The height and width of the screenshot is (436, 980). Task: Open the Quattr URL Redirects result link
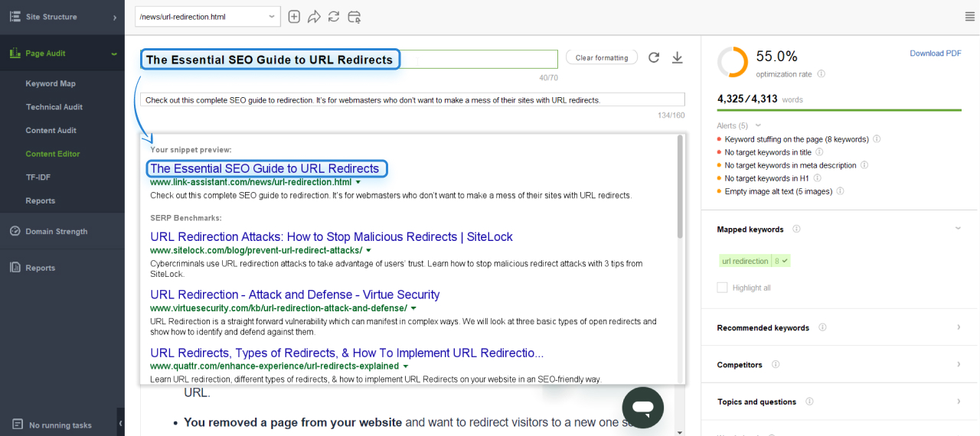[x=347, y=353]
